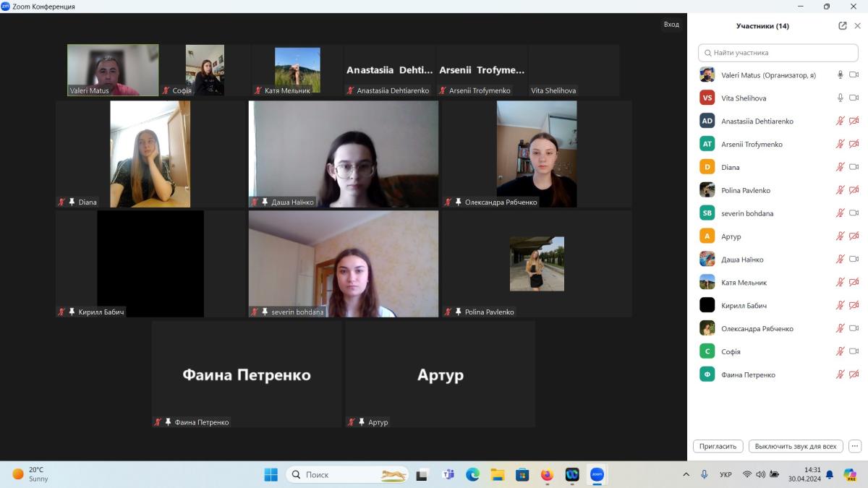Click muted mic icon for Diana row
This screenshot has height=488, width=868.
point(840,167)
